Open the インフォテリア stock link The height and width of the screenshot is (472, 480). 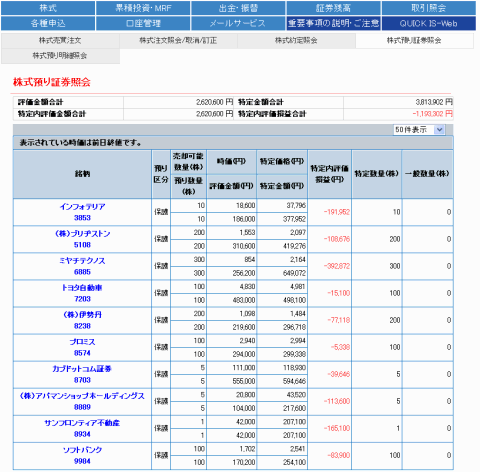point(82,207)
